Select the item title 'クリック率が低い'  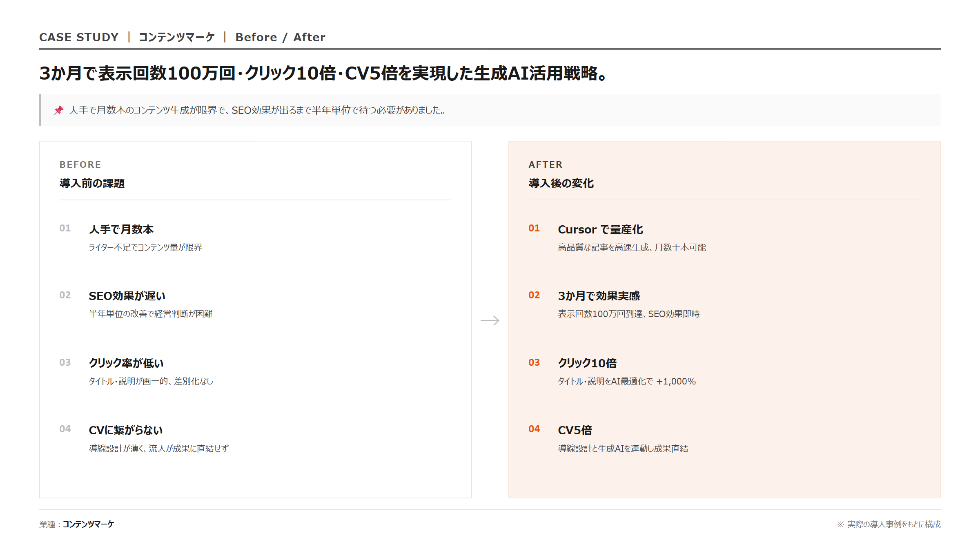click(x=126, y=363)
